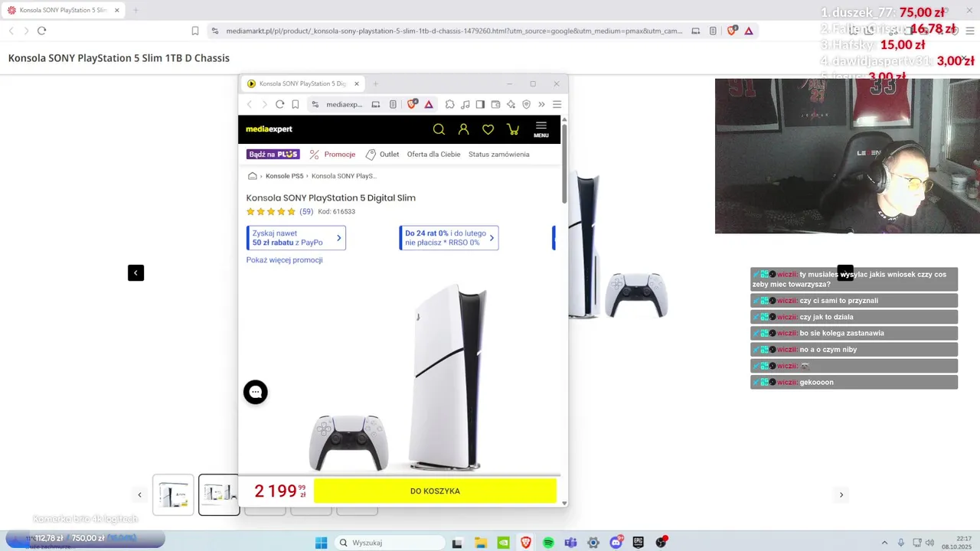Click mediaexp... address field in front window
The height and width of the screenshot is (551, 980).
point(345,104)
